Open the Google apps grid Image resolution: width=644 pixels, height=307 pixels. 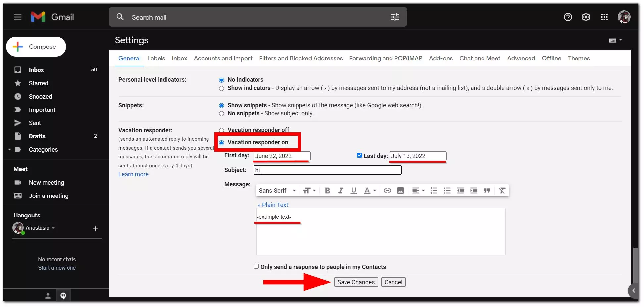tap(604, 17)
